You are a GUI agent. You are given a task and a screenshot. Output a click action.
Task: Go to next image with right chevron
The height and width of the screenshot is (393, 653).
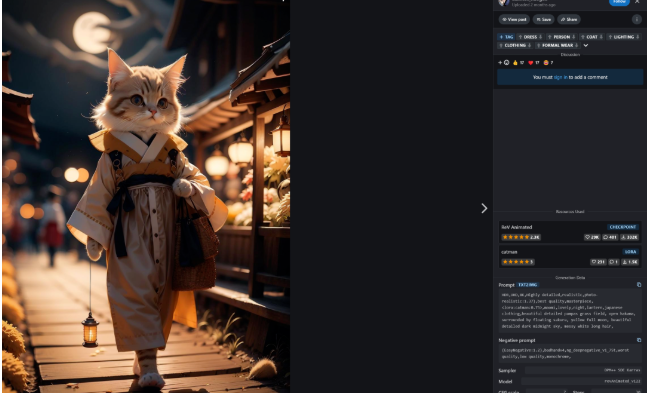484,208
